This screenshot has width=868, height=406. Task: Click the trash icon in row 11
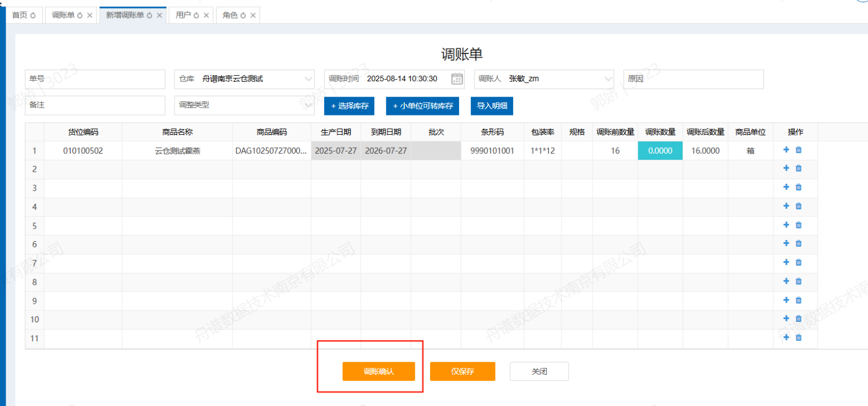(799, 338)
